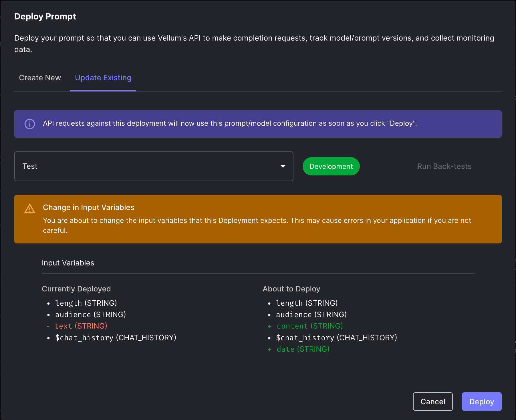Screen dimensions: 516x420
Task: Click the warning triangle icon
Action: (x=30, y=209)
